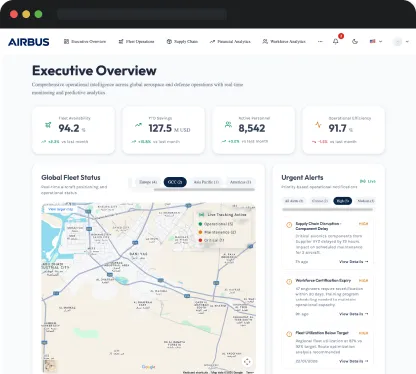This screenshot has width=416, height=374.
Task: Open the YTD Savings 127.5 card
Action: click(163, 130)
